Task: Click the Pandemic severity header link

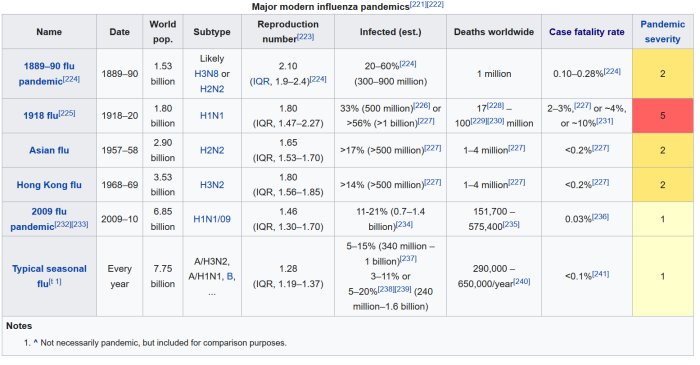Action: [x=662, y=32]
